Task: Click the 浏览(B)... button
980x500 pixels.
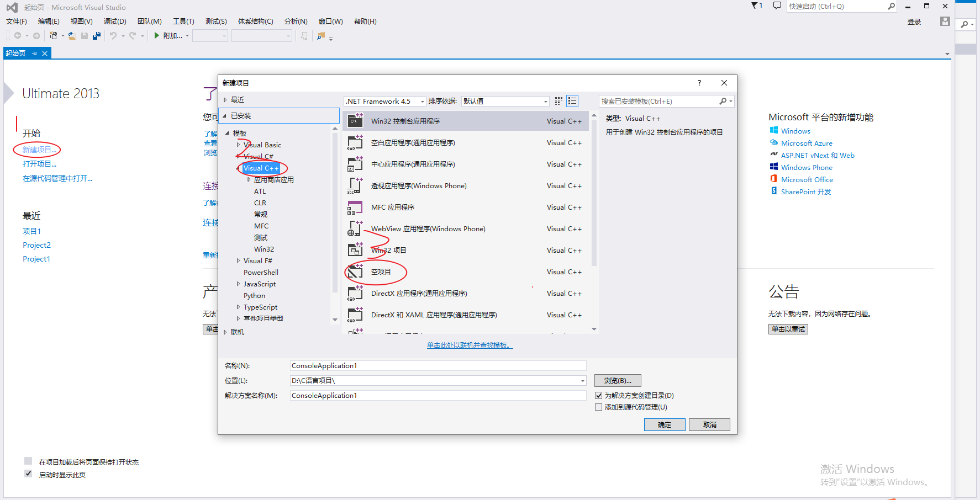Action: pos(618,381)
